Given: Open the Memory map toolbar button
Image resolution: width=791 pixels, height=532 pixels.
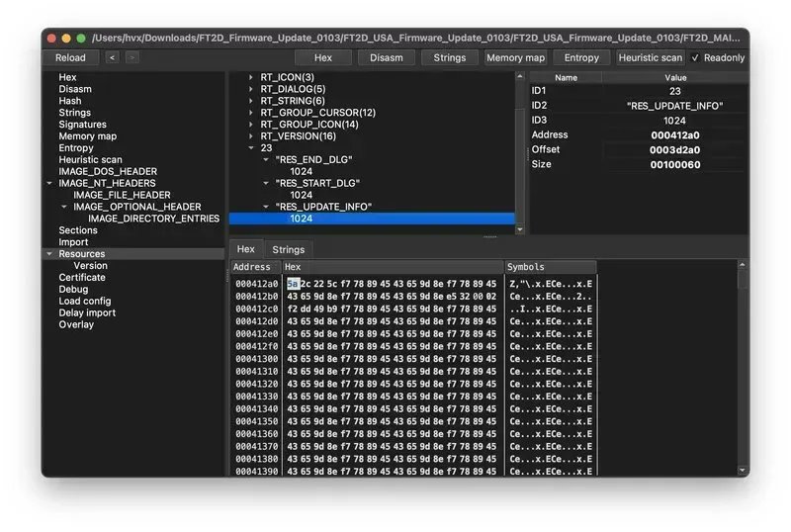Looking at the screenshot, I should point(515,57).
